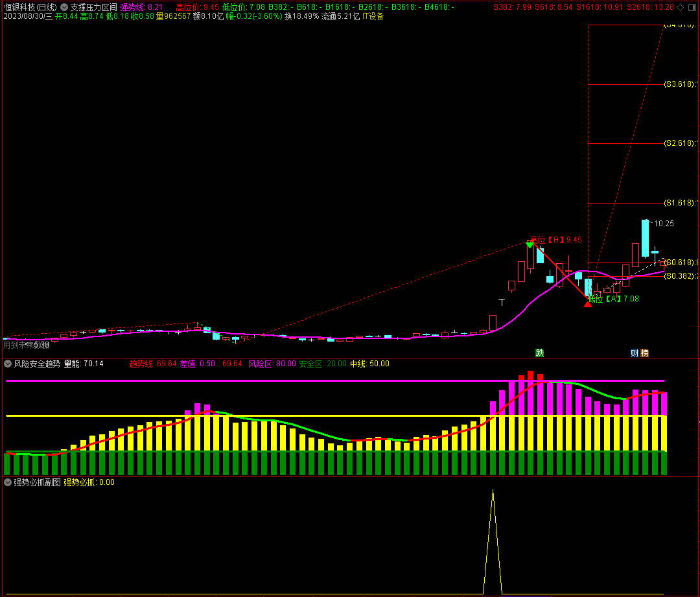Click the (S1.618) level label
Screen dimensions: 700x597
[x=680, y=203]
